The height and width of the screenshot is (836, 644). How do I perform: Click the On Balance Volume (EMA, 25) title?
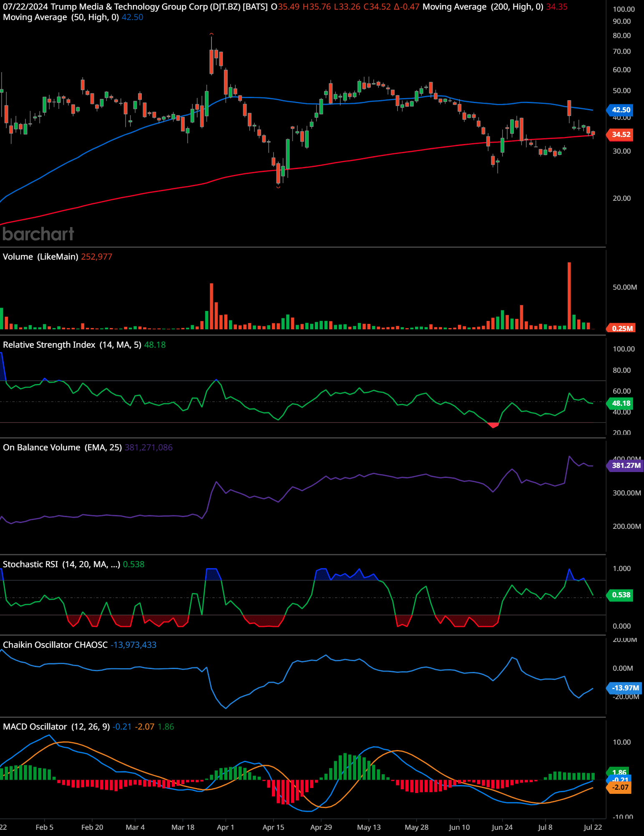tap(62, 447)
